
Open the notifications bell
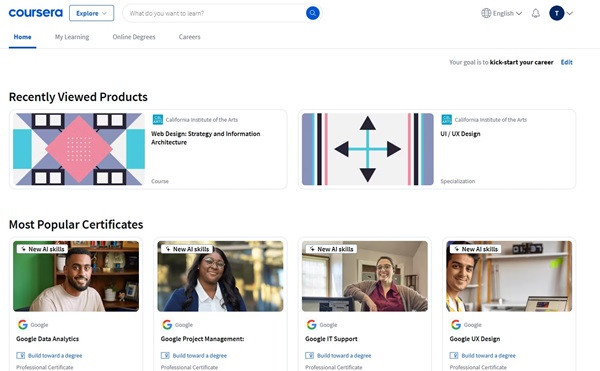(536, 13)
